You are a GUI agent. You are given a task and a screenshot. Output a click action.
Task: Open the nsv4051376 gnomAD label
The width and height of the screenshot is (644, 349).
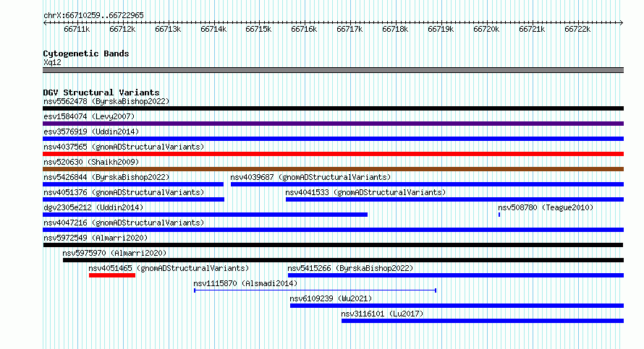124,192
